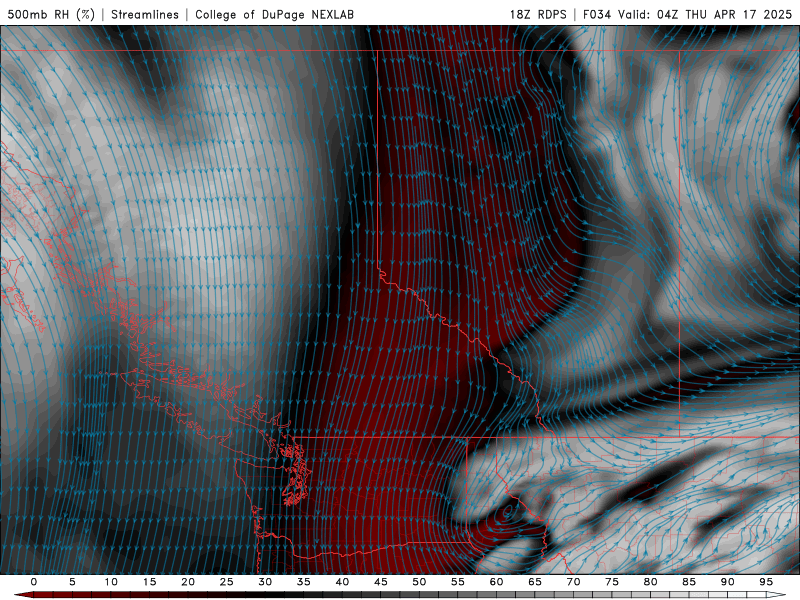800x600 pixels.
Task: Select the 65 label on the color scale
Action: 535,582
